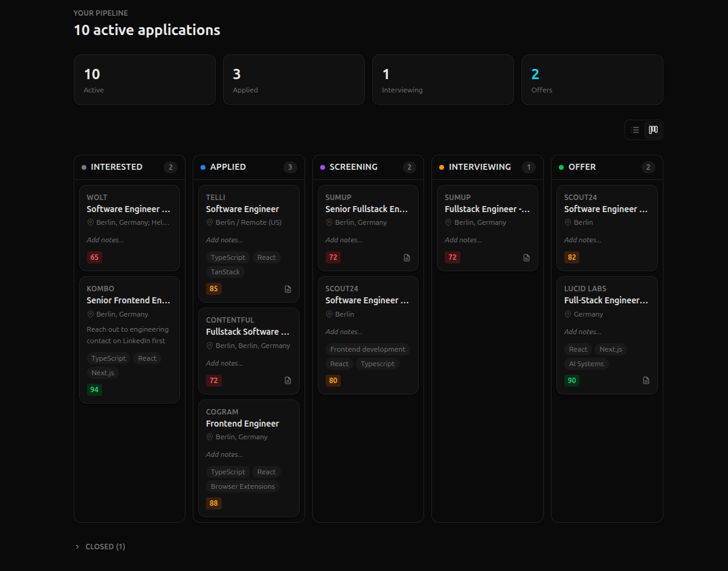The width and height of the screenshot is (728, 571).
Task: Click Browser Extensions tag on Cogram card
Action: (x=242, y=486)
